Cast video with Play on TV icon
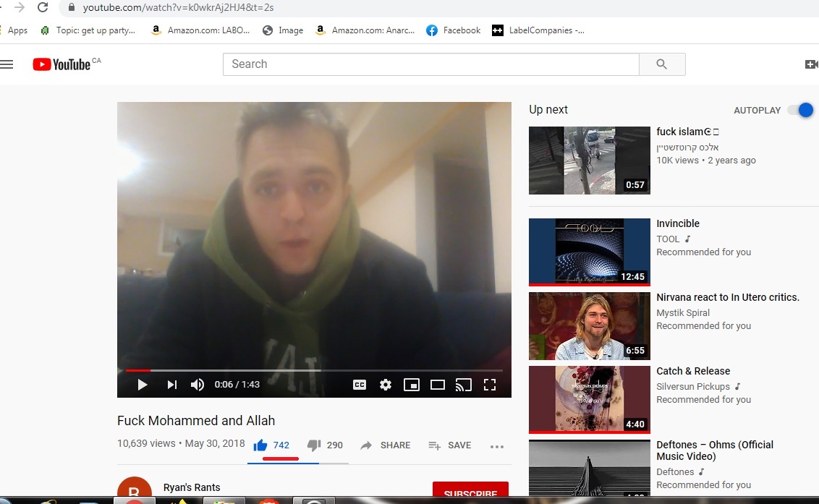The width and height of the screenshot is (819, 504). 463,385
